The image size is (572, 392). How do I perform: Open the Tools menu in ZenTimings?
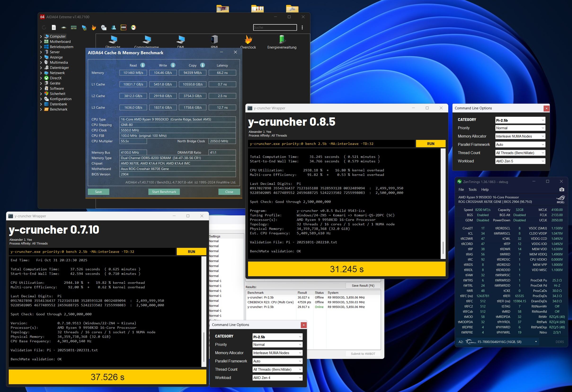[472, 189]
